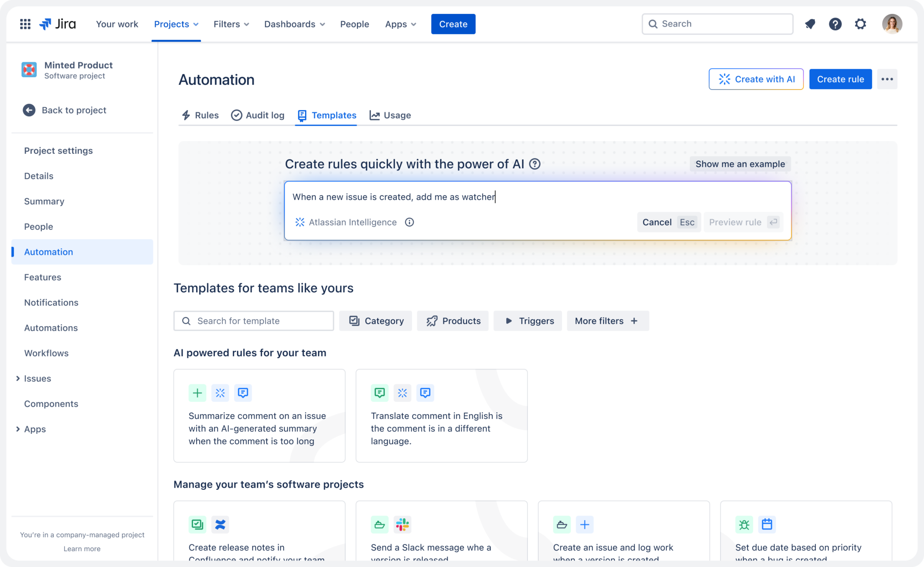Viewport: 924px width, 567px height.
Task: Click the Show me an example button
Action: [x=739, y=164]
